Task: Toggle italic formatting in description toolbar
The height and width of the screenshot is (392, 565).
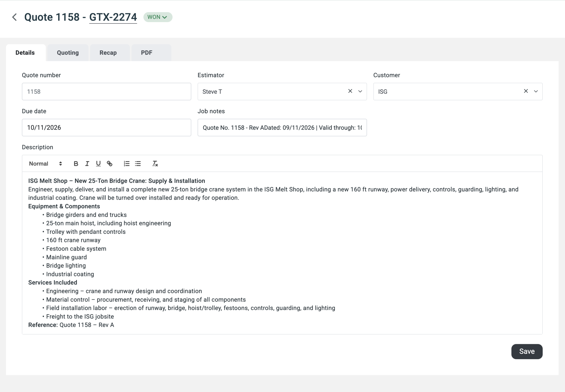Action: pyautogui.click(x=87, y=164)
